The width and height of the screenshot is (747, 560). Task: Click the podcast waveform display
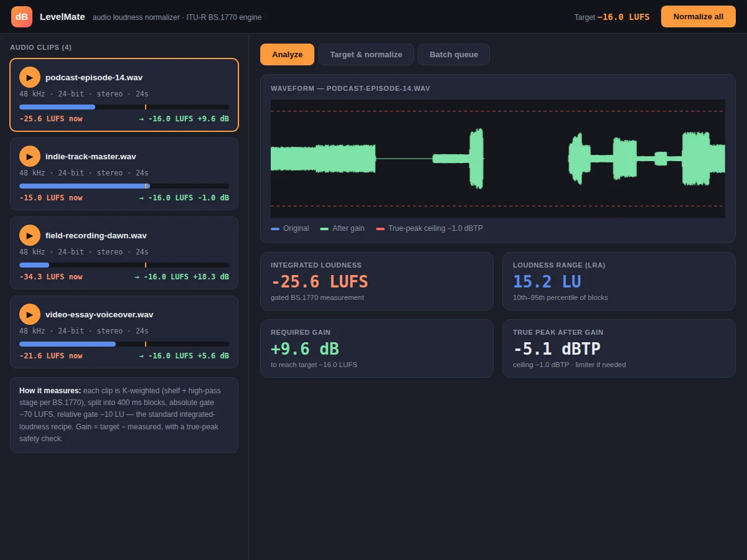(498, 159)
